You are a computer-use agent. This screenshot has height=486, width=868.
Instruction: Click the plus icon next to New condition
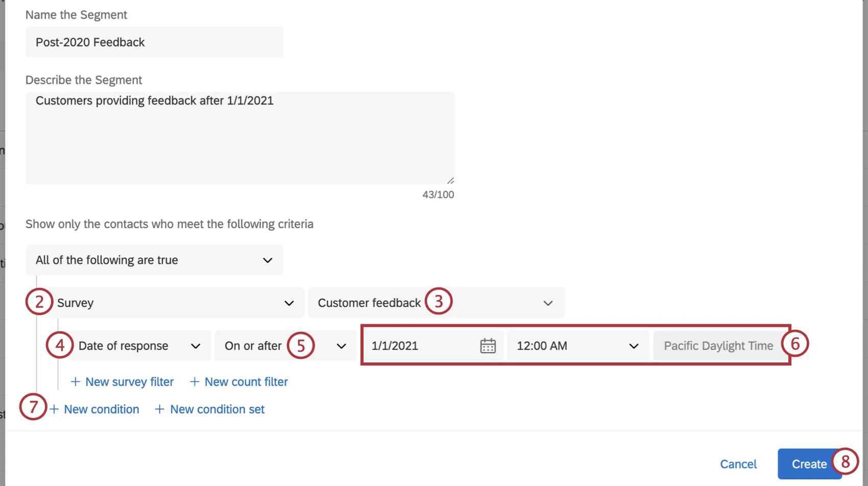pyautogui.click(x=55, y=409)
